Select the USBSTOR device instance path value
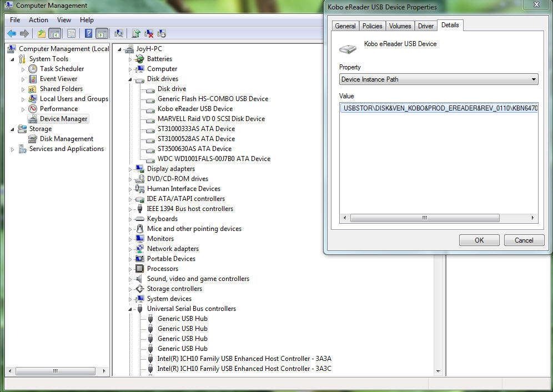 439,108
